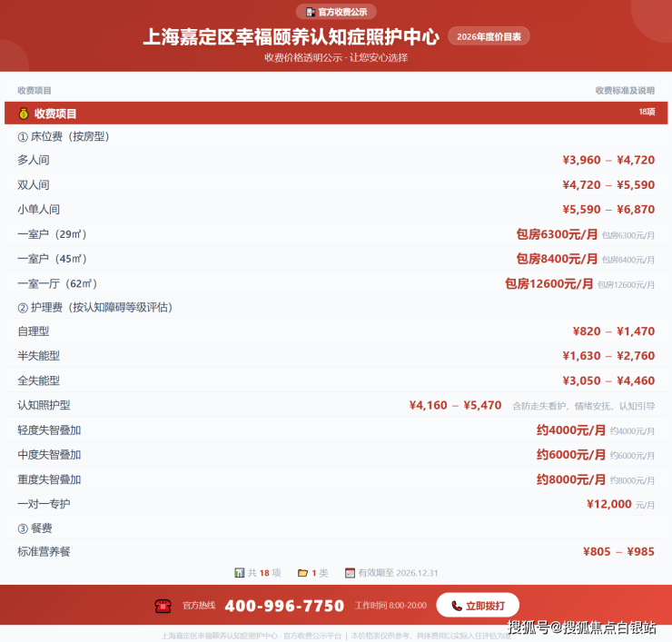
Task: Select the 小单人间 row label
Action: pos(38,209)
